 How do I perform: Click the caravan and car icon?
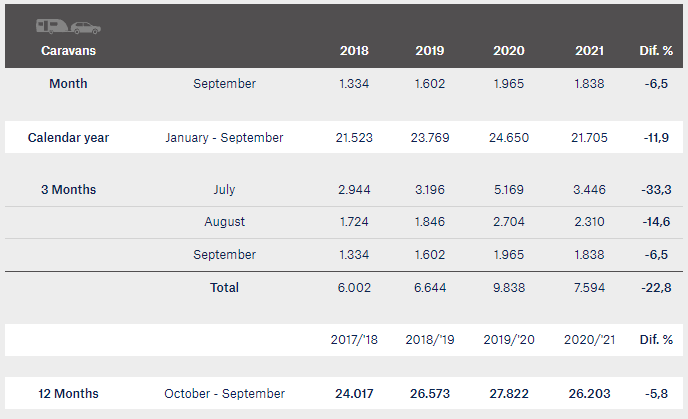pos(68,27)
